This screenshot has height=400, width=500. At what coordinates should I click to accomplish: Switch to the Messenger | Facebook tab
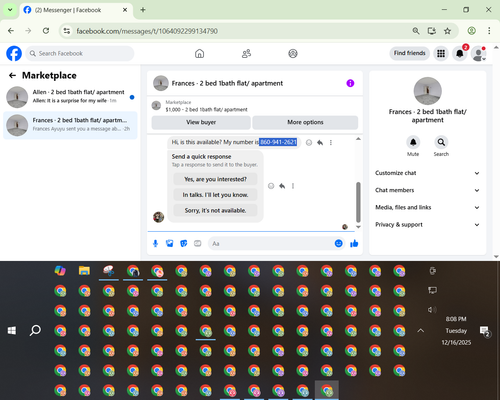tap(76, 10)
